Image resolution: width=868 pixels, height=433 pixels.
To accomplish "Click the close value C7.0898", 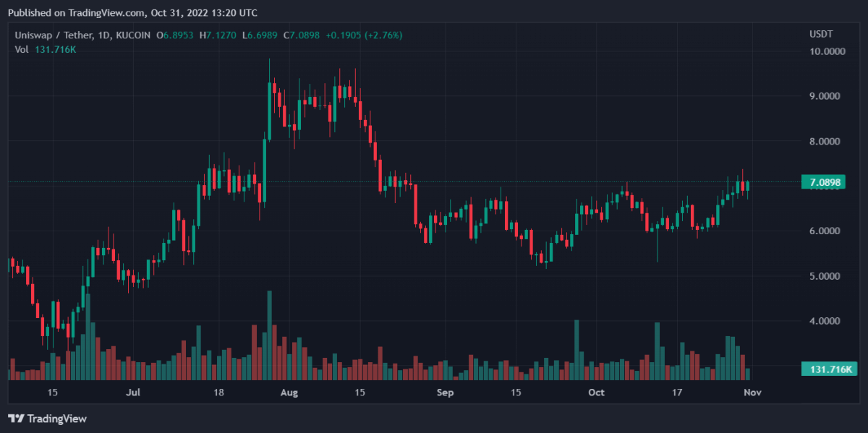I will pyautogui.click(x=302, y=35).
